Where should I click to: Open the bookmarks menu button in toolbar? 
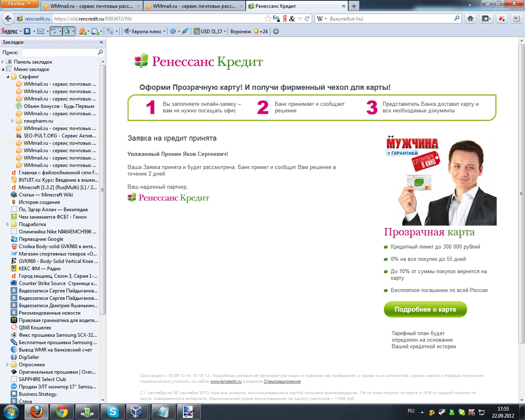pyautogui.click(x=486, y=18)
